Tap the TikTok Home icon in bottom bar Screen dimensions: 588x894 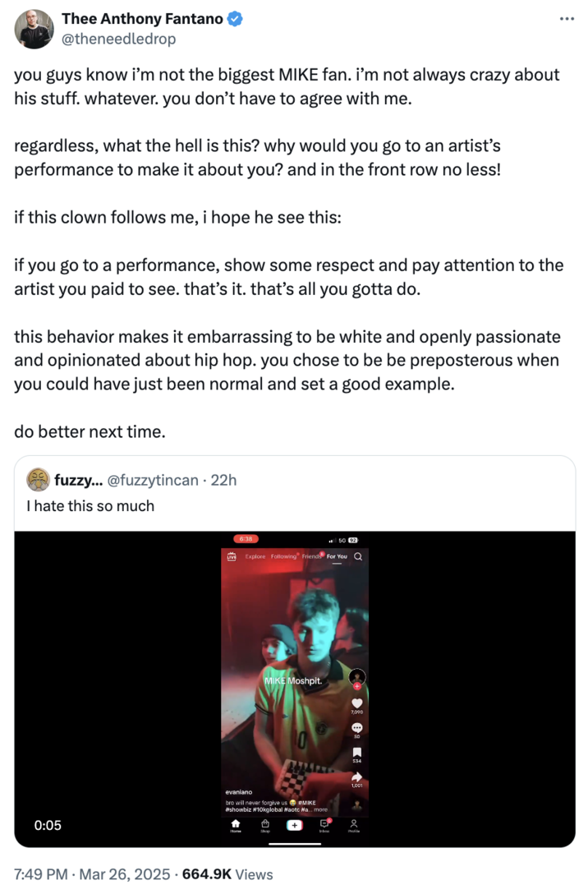[x=236, y=824]
